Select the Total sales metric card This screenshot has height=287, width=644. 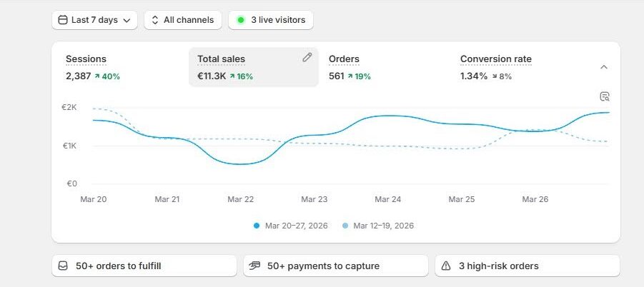[243, 67]
